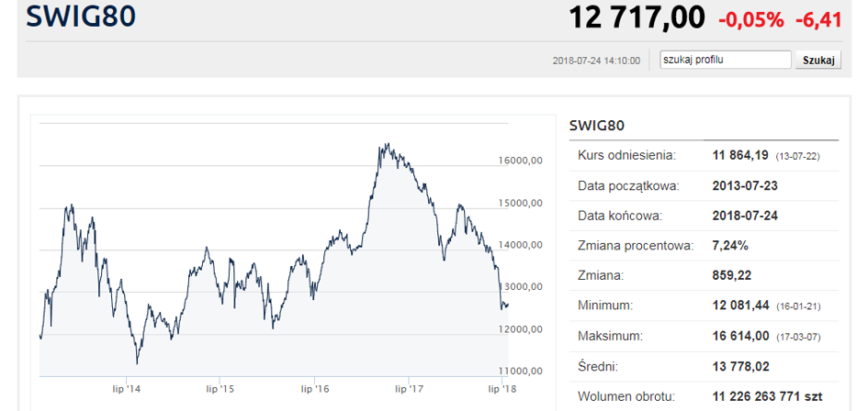Image resolution: width=868 pixels, height=411 pixels.
Task: Select the end date 2018-07-24
Action: click(x=745, y=216)
